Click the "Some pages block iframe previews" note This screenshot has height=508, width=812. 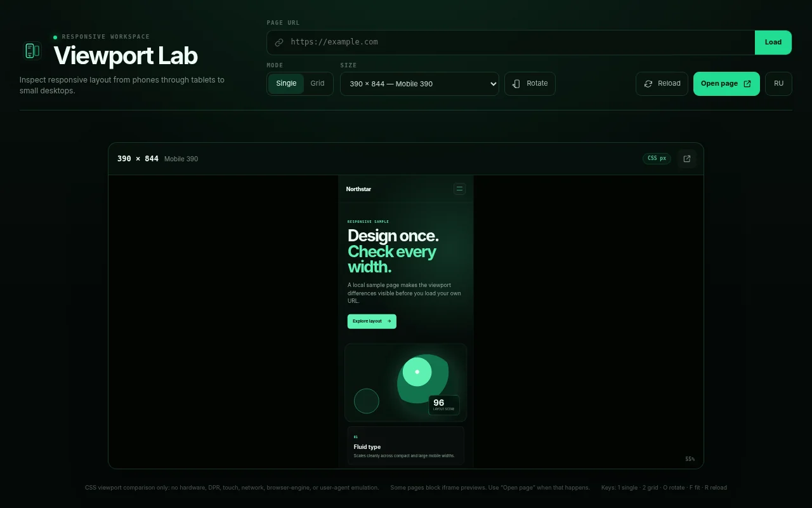click(490, 488)
